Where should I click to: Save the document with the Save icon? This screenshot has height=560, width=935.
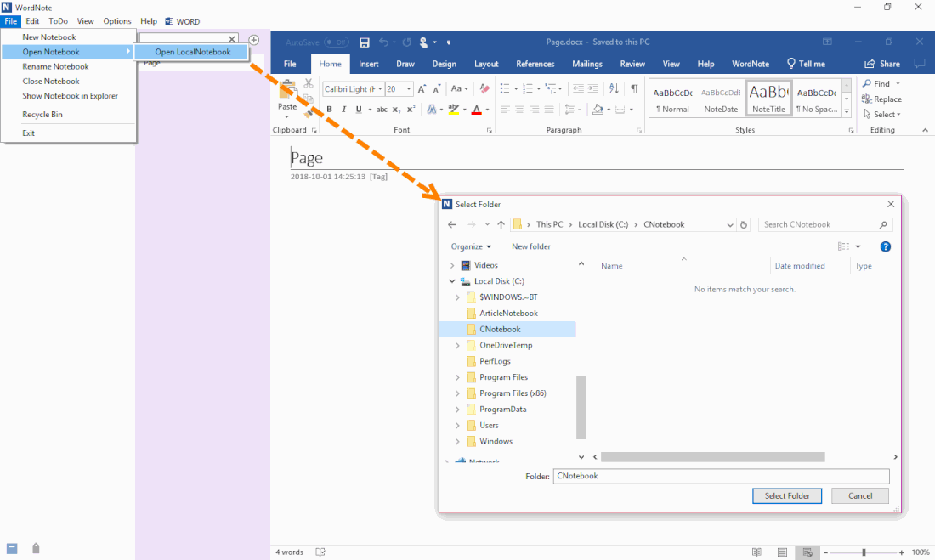[365, 42]
